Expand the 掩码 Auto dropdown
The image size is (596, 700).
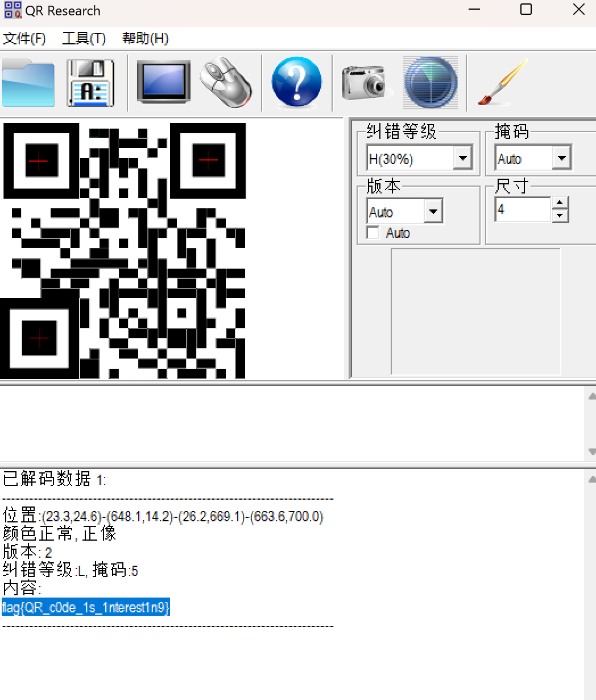(x=562, y=158)
